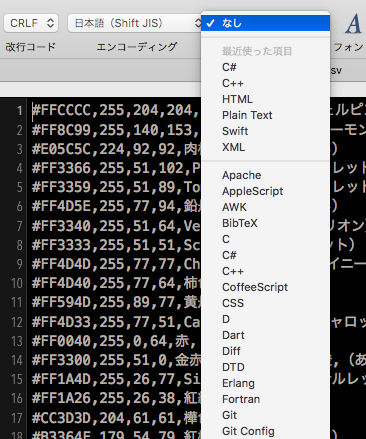Click line number 17 in the gutter
366x439 pixels.
pos(17,418)
